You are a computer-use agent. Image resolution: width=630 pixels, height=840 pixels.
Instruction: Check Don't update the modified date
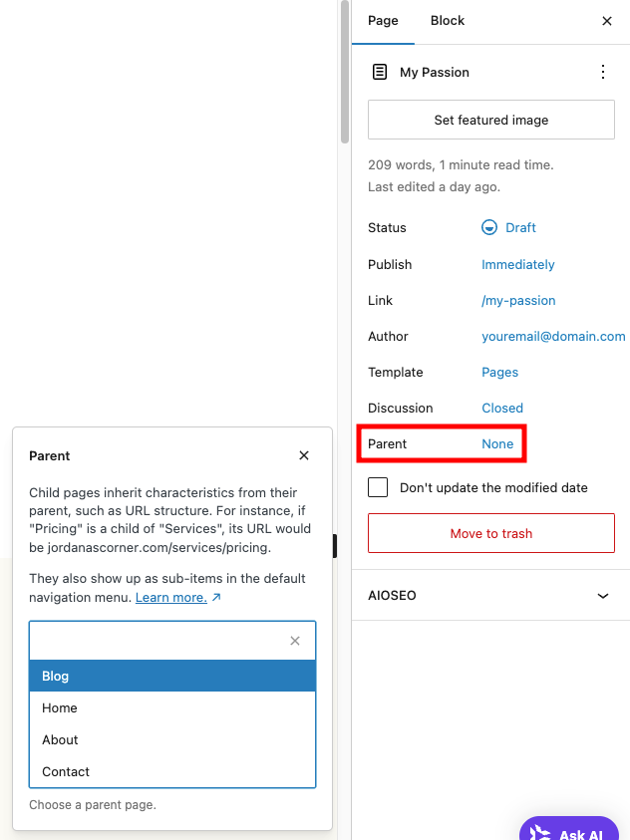click(377, 487)
